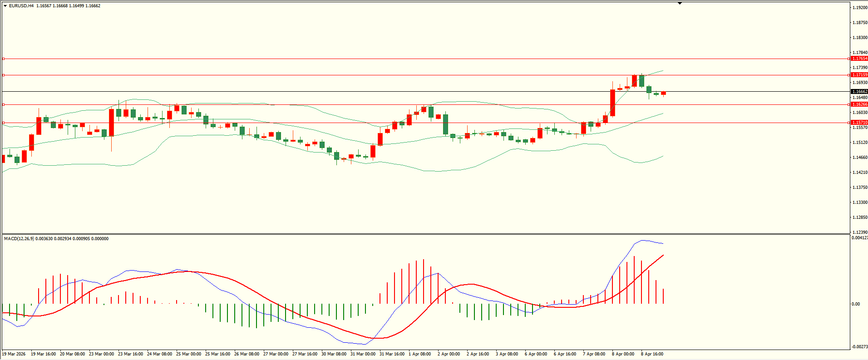
Task: Click the 1.19200 value on price scale
Action: click(x=859, y=8)
